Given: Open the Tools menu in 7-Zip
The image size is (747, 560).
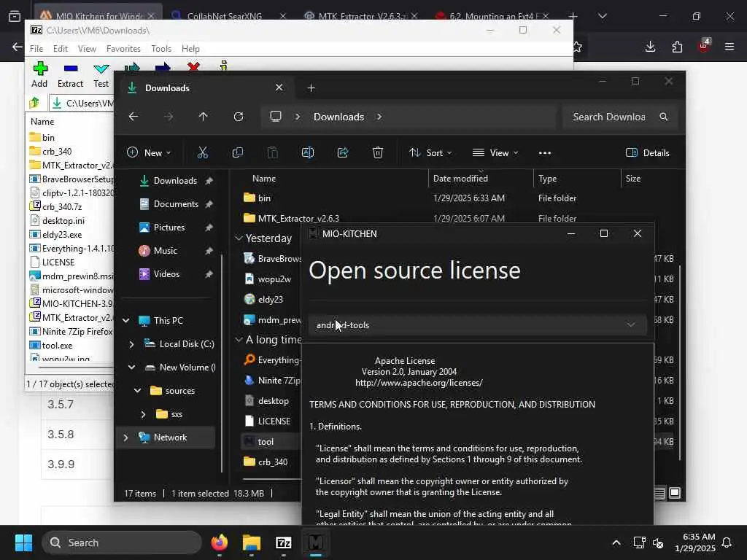Looking at the screenshot, I should (x=161, y=49).
